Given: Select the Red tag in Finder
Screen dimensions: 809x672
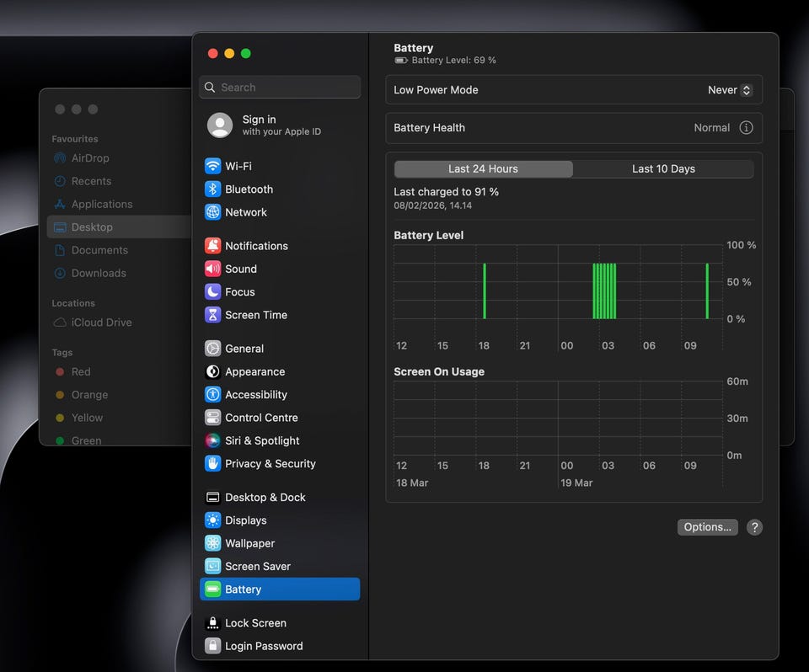Looking at the screenshot, I should click(81, 372).
